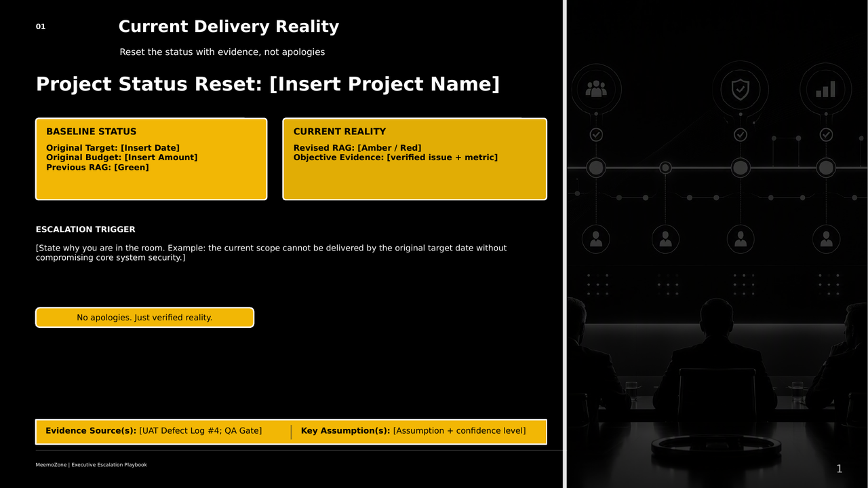Click the "Revised RAG: [Amber / Red]" line
This screenshot has height=488, width=868.
pyautogui.click(x=357, y=148)
